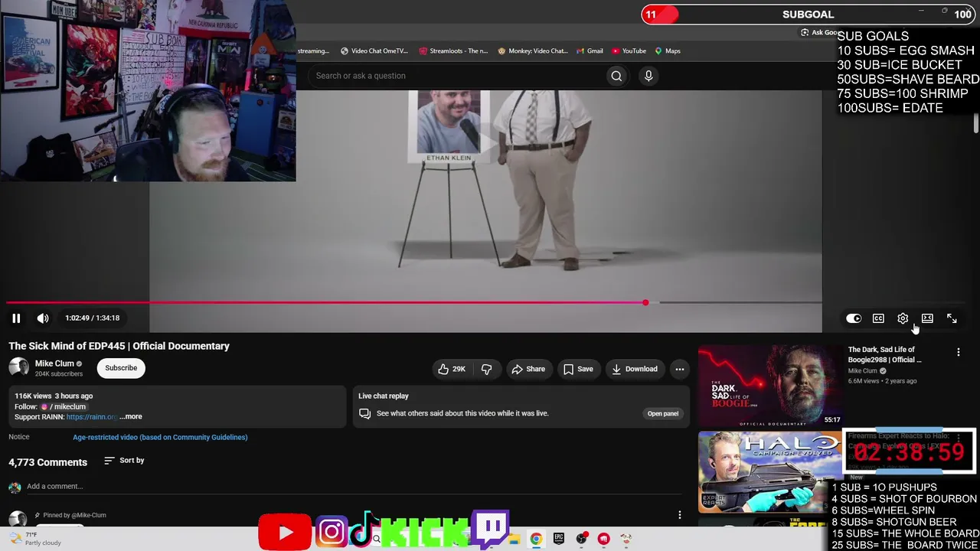Click the 4,773 Comments count
980x551 pixels.
tap(48, 462)
